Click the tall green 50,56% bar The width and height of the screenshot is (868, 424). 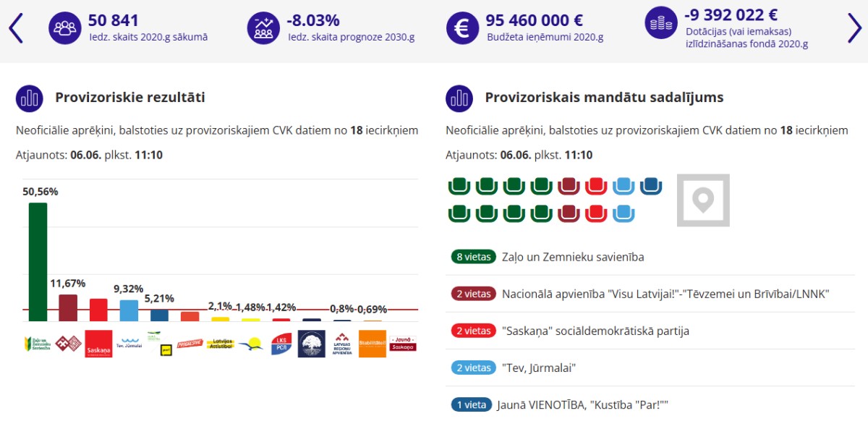point(38,260)
